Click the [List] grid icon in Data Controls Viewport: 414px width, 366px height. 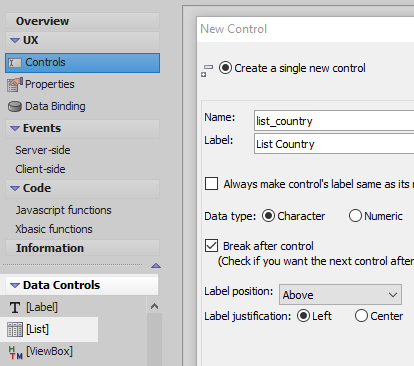(15, 329)
